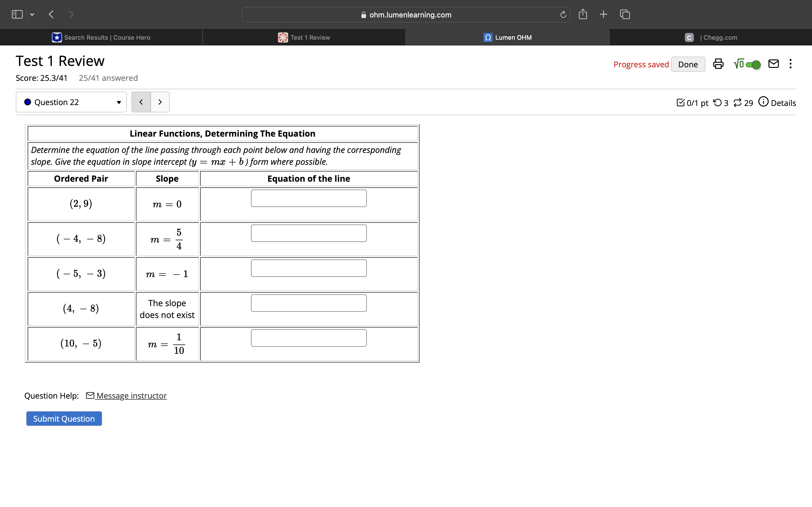Open sidebar options chevron dropdown
The height and width of the screenshot is (507, 812).
(x=32, y=14)
